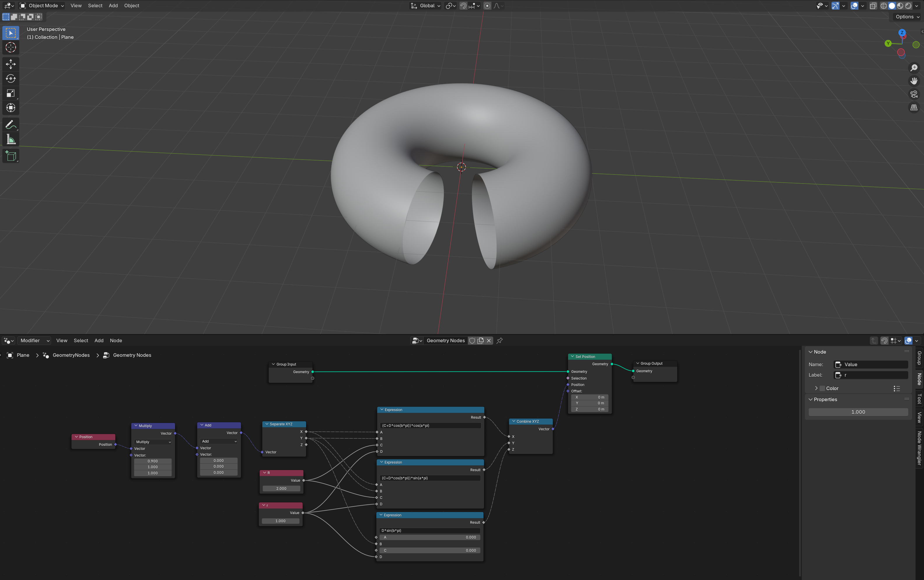Open the Node menu in node editor

click(116, 341)
